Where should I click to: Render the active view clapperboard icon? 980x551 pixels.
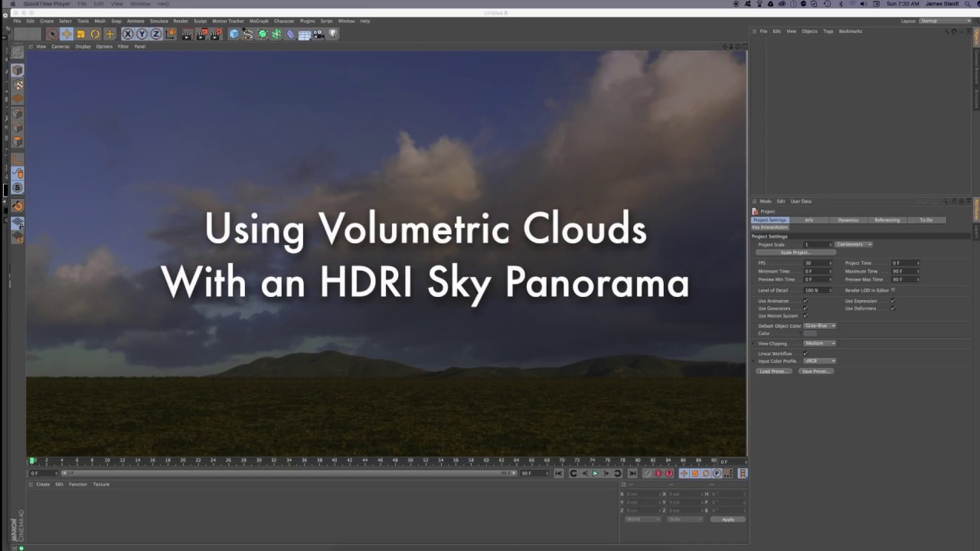(x=187, y=34)
